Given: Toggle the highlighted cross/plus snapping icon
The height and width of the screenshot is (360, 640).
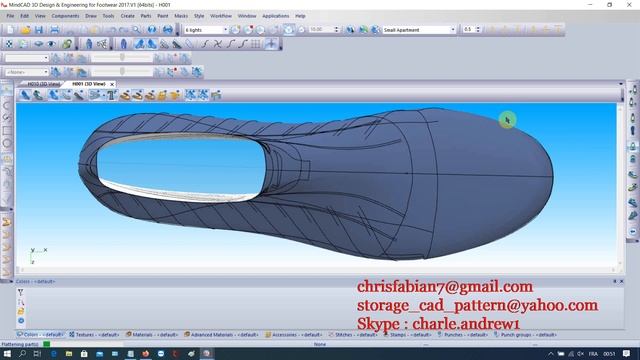Looking at the screenshot, I should pyautogui.click(x=271, y=44).
